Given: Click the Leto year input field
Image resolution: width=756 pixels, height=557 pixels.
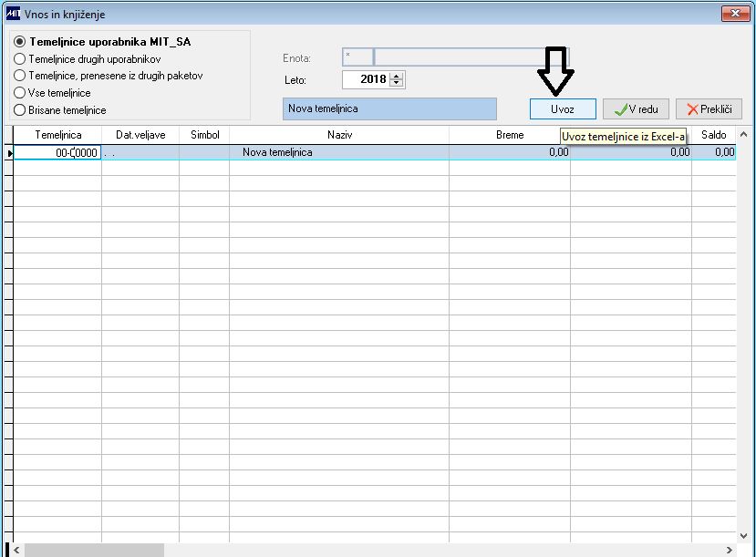Looking at the screenshot, I should coord(367,79).
